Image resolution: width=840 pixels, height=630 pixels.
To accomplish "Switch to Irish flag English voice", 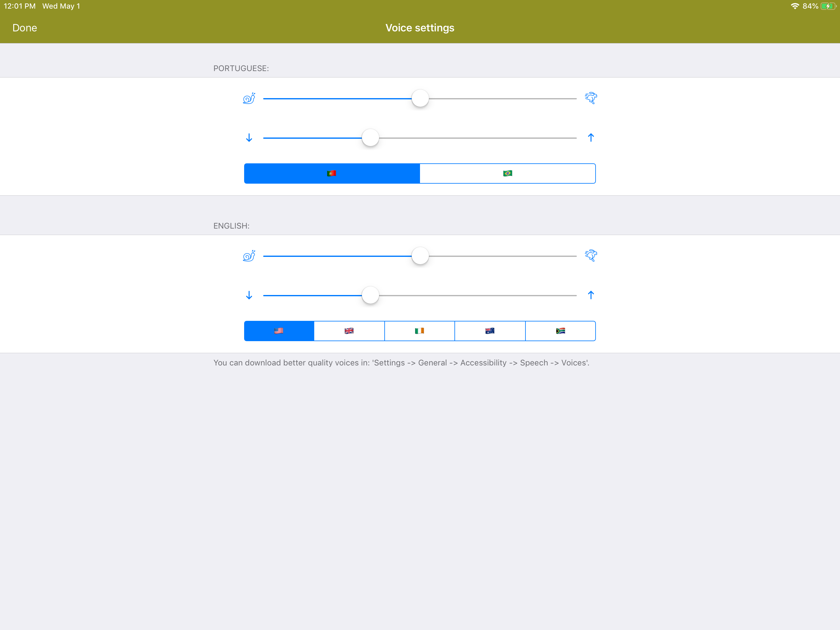I will point(420,331).
